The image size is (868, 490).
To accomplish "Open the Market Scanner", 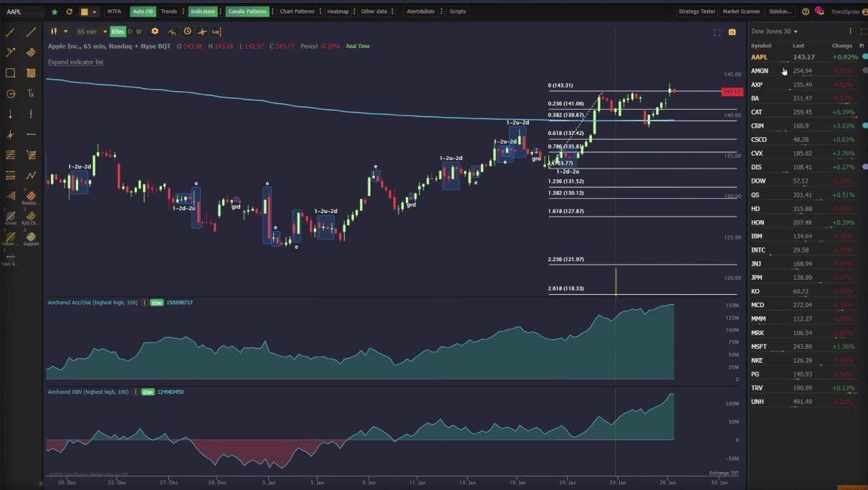I will [741, 11].
